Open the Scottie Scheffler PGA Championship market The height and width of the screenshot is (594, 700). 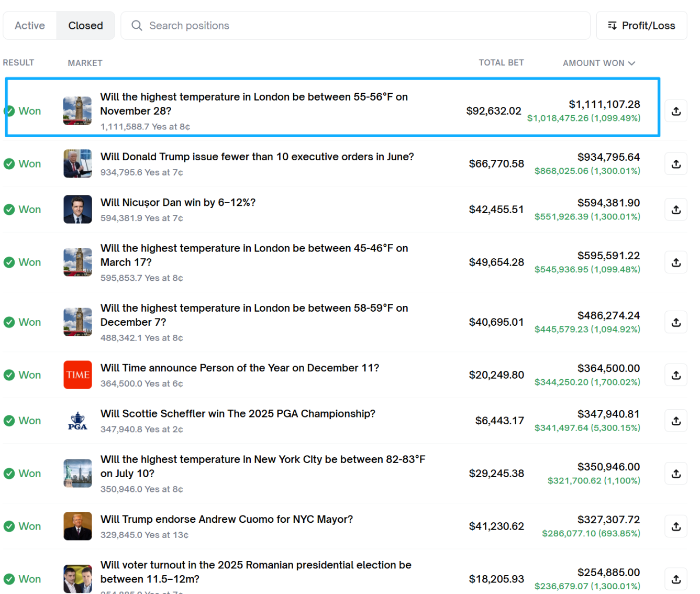[x=238, y=414]
